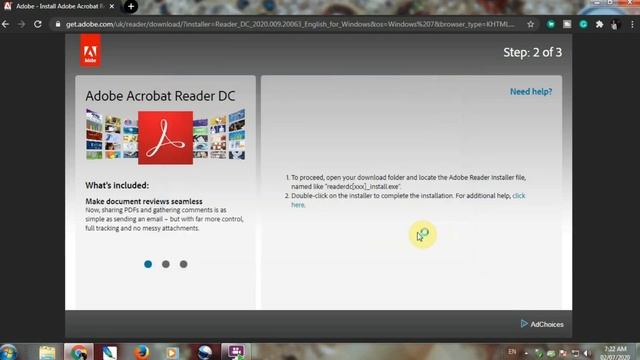Click the browser forward arrow
Viewport: 640px width, 360px height.
(x=21, y=24)
